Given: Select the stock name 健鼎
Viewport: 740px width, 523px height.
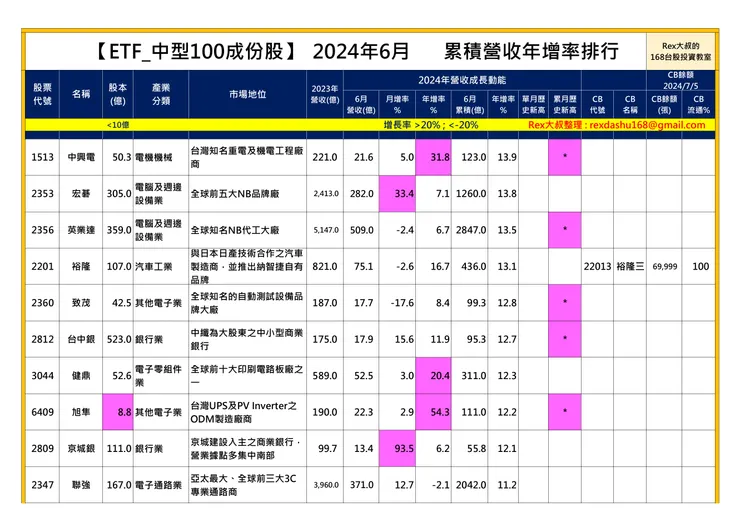Looking at the screenshot, I should [81, 376].
